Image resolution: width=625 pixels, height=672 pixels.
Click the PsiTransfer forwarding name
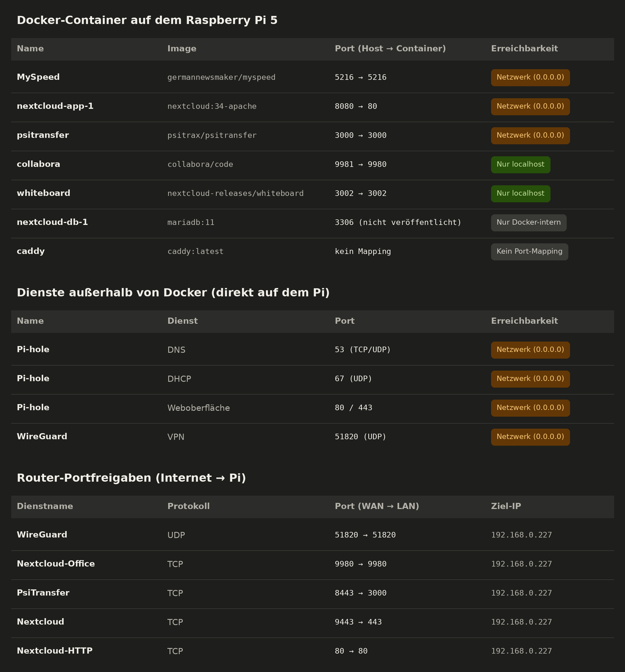(x=43, y=593)
